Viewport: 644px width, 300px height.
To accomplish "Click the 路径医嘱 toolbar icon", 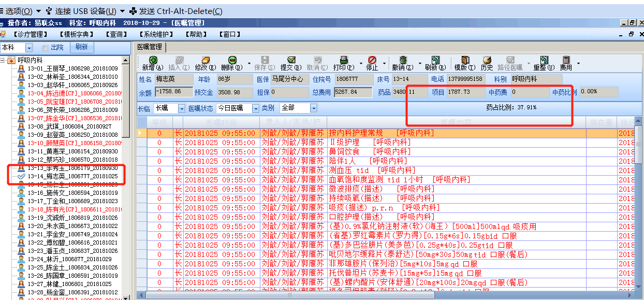I will (510, 60).
